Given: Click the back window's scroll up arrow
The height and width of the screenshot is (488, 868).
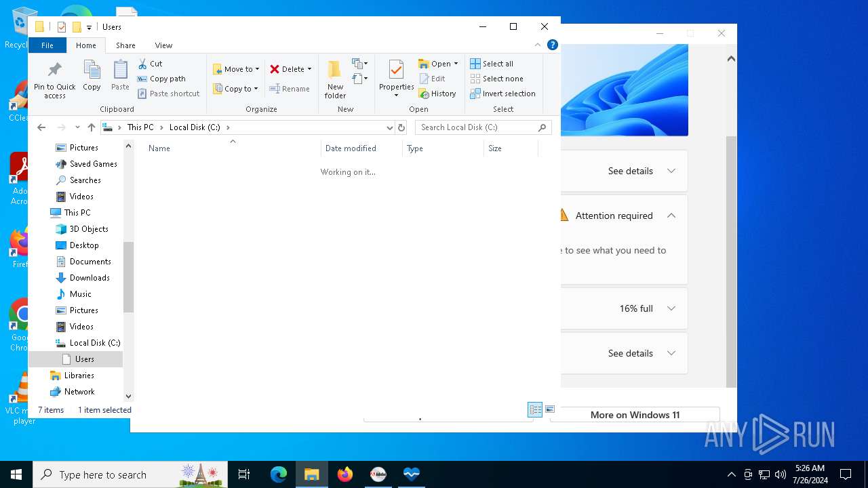Looking at the screenshot, I should point(731,59).
